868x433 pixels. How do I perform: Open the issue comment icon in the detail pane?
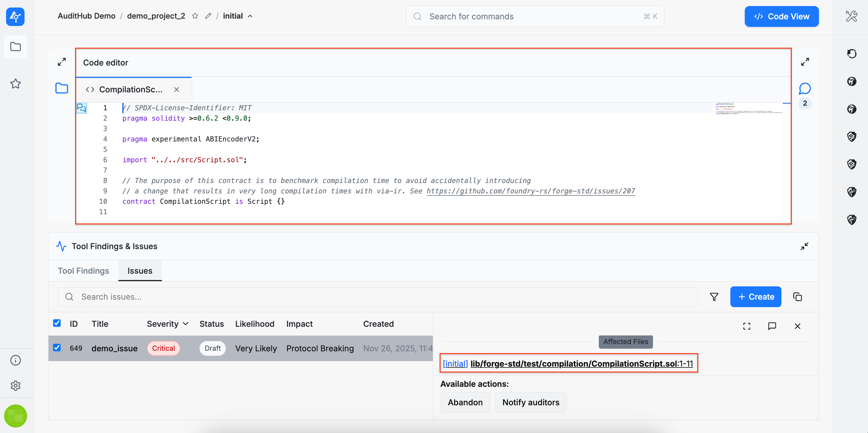click(x=772, y=326)
